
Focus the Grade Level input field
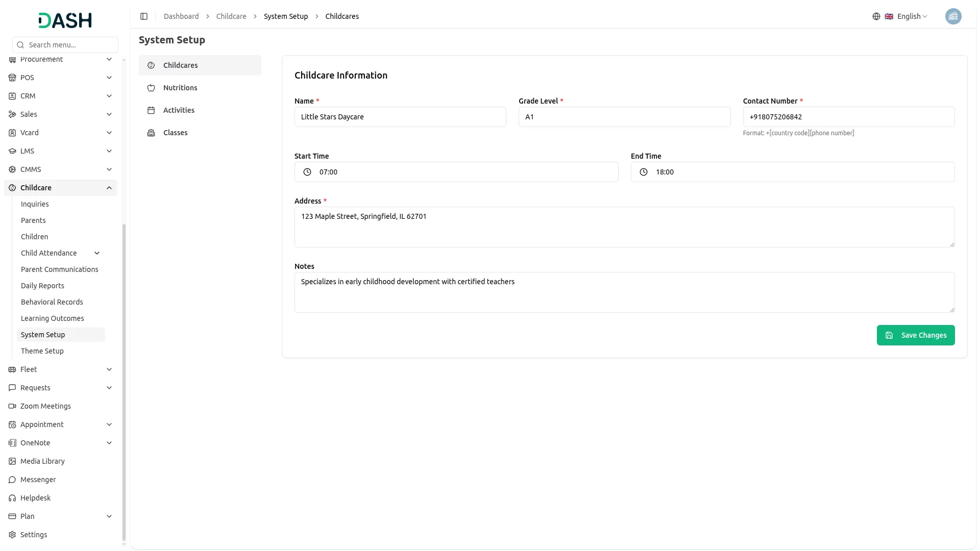click(624, 117)
